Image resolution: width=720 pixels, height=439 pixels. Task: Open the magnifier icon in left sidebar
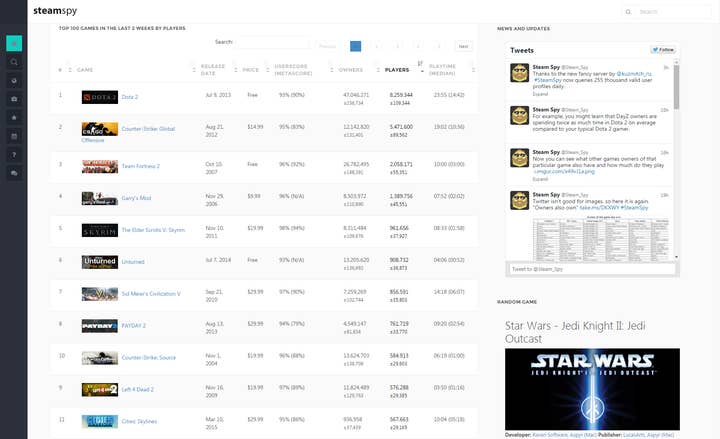tap(14, 62)
